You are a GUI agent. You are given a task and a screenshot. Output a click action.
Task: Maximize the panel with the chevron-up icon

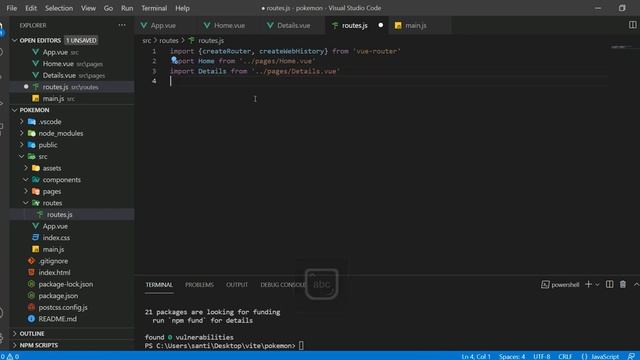(x=636, y=284)
